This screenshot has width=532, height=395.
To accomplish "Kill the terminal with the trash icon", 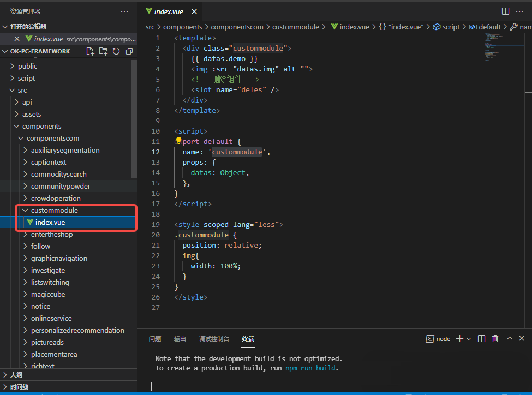I will pos(495,339).
